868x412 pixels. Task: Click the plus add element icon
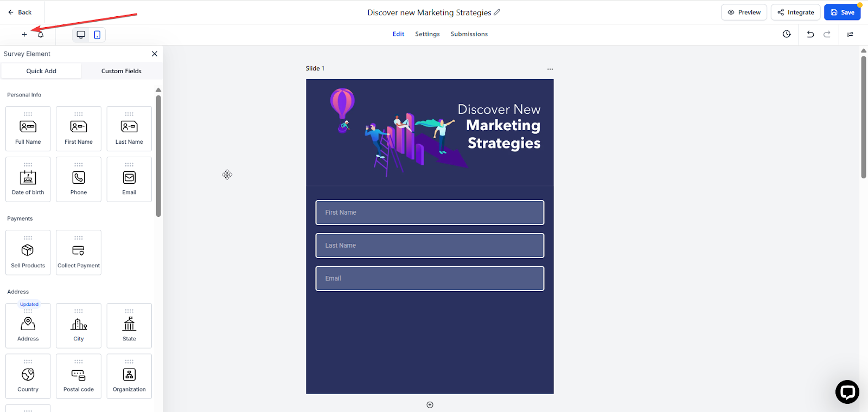tap(24, 35)
